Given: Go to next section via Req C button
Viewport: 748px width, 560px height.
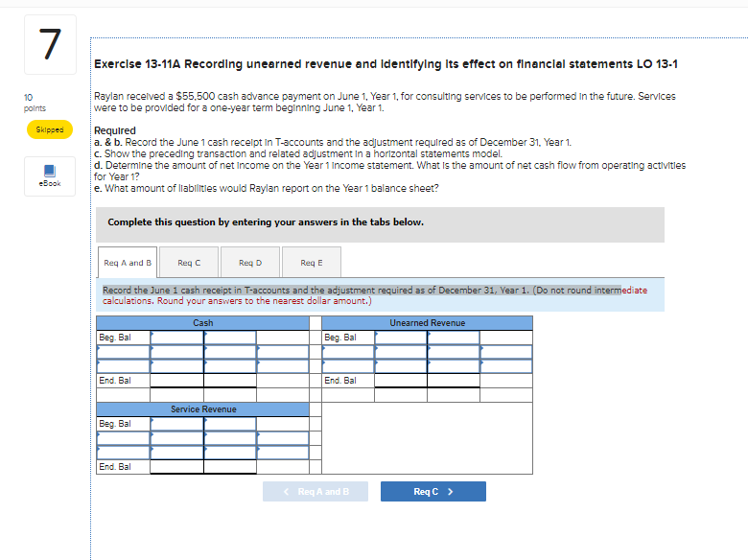Looking at the screenshot, I should click(x=433, y=491).
